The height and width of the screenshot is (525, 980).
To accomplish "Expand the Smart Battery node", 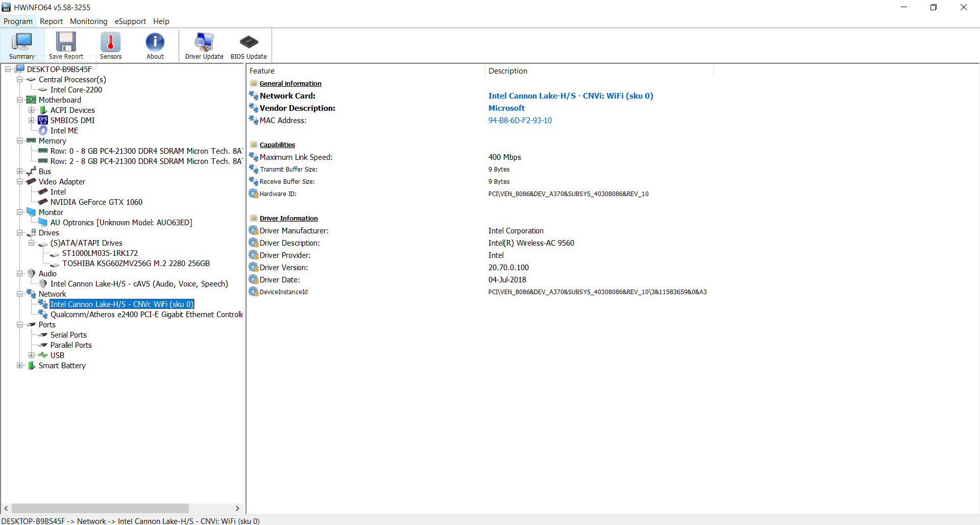I will click(19, 365).
